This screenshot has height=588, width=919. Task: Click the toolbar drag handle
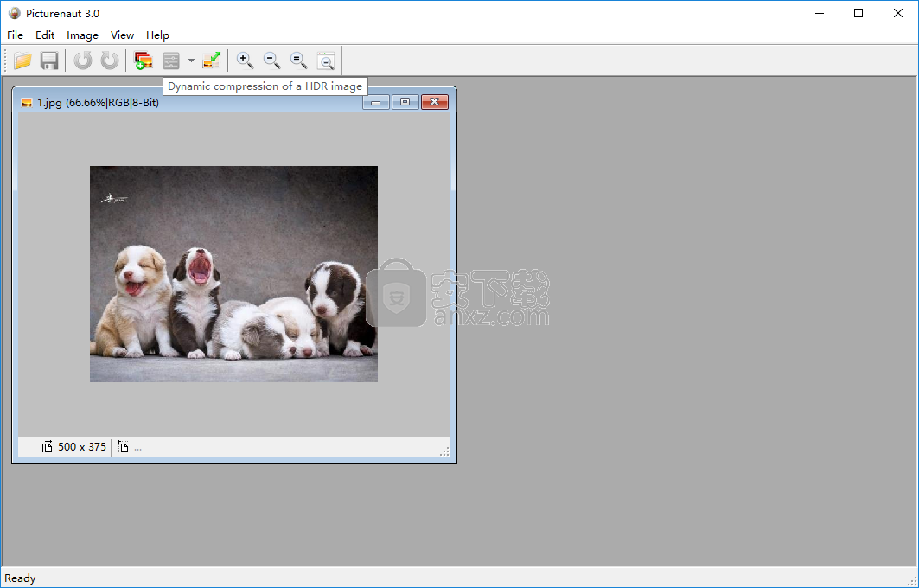pyautogui.click(x=6, y=61)
